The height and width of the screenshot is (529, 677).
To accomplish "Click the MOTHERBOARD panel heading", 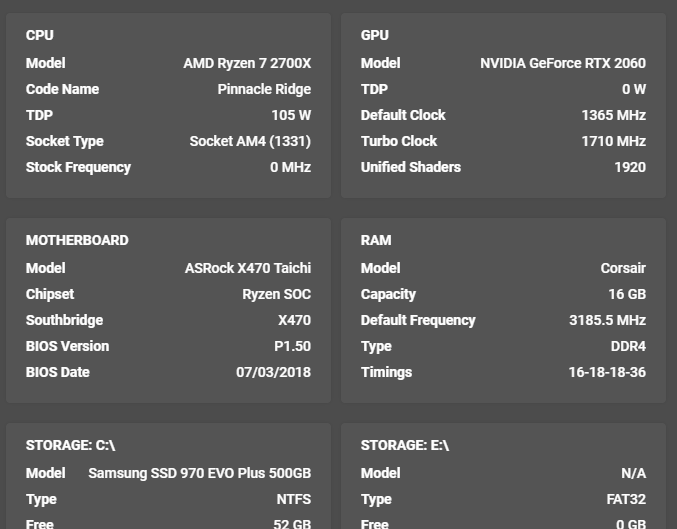I will pyautogui.click(x=77, y=240).
